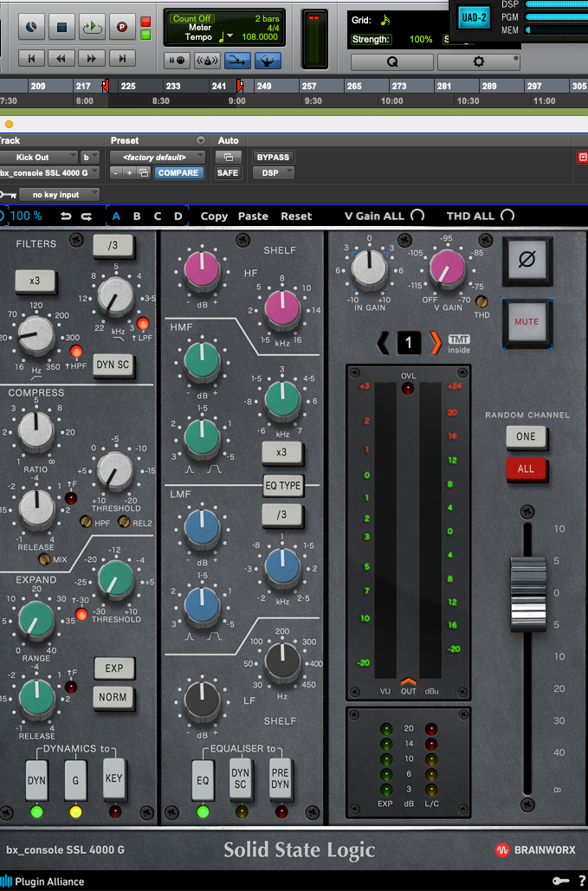This screenshot has width=588, height=891.
Task: Click the output fader handle
Action: point(527,594)
